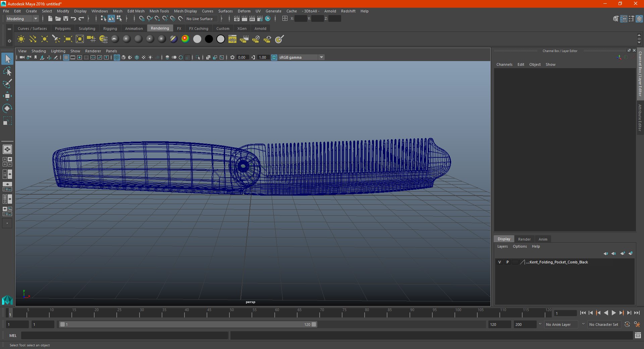
Task: Switch to the Polygons shelf tab
Action: tap(63, 29)
